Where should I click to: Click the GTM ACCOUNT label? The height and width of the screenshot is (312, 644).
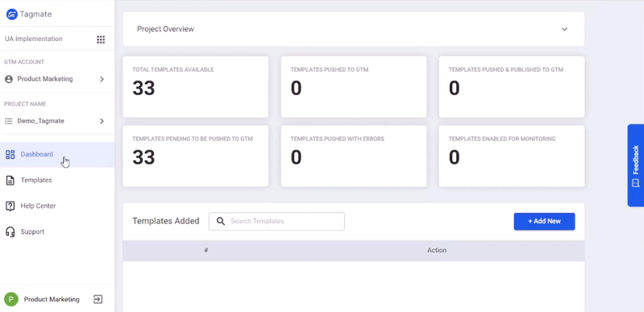click(x=24, y=62)
